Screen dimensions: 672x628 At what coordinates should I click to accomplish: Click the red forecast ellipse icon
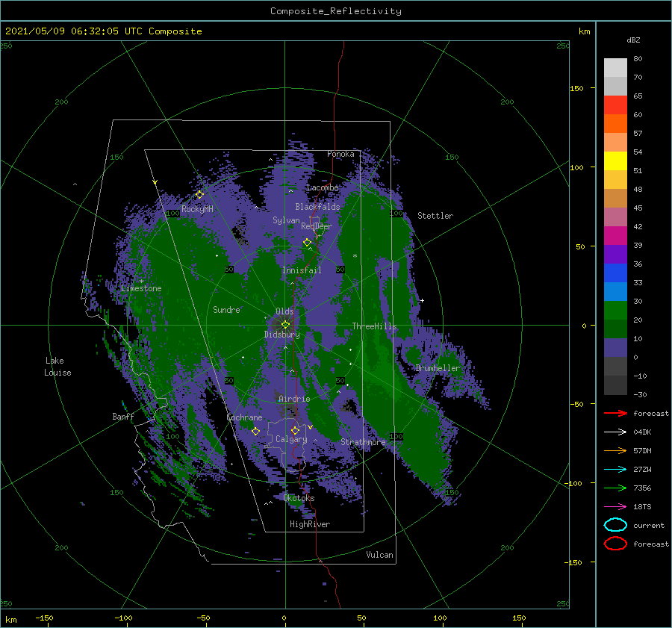[615, 544]
